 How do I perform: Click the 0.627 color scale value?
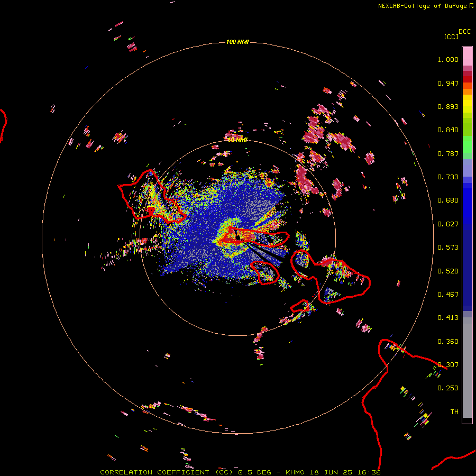[448, 224]
